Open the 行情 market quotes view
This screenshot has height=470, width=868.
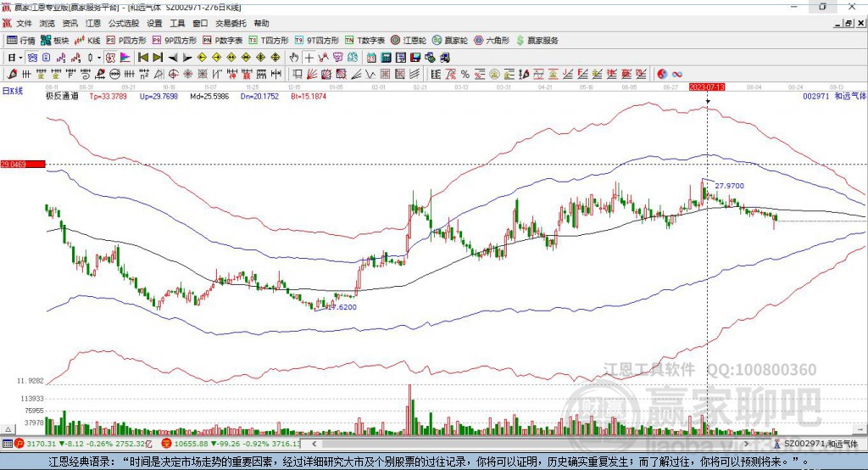click(21, 41)
